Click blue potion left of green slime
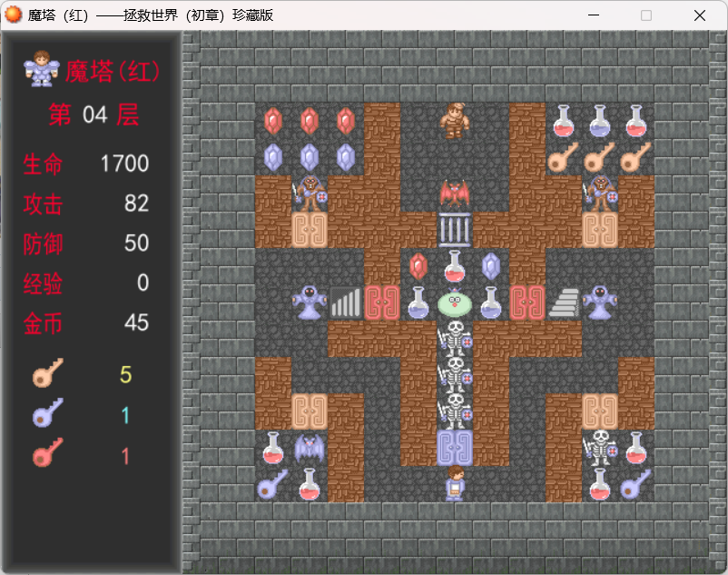The width and height of the screenshot is (728, 575). click(418, 302)
